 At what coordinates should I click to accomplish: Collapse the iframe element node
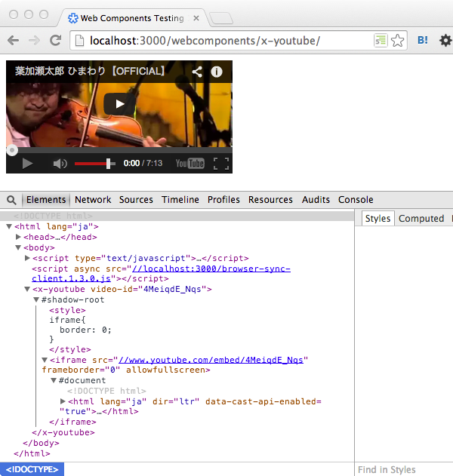tap(45, 360)
